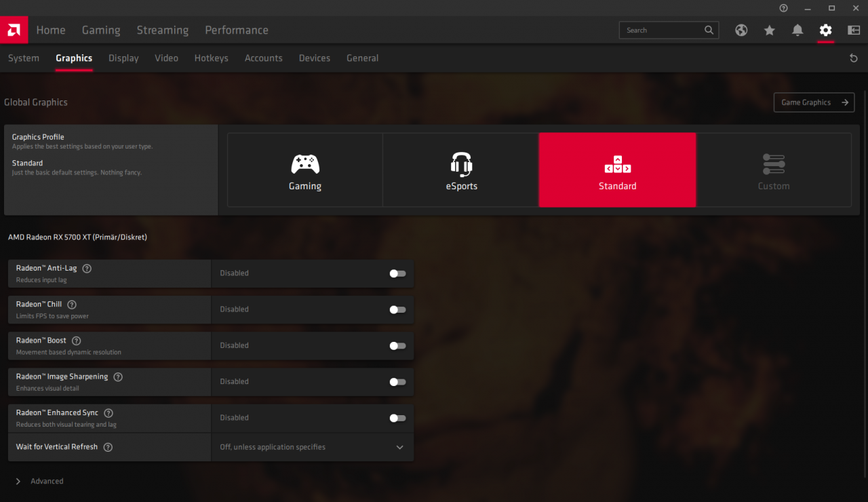This screenshot has height=502, width=868.
Task: Show help for Radeon Anti-Lag
Action: coord(87,269)
